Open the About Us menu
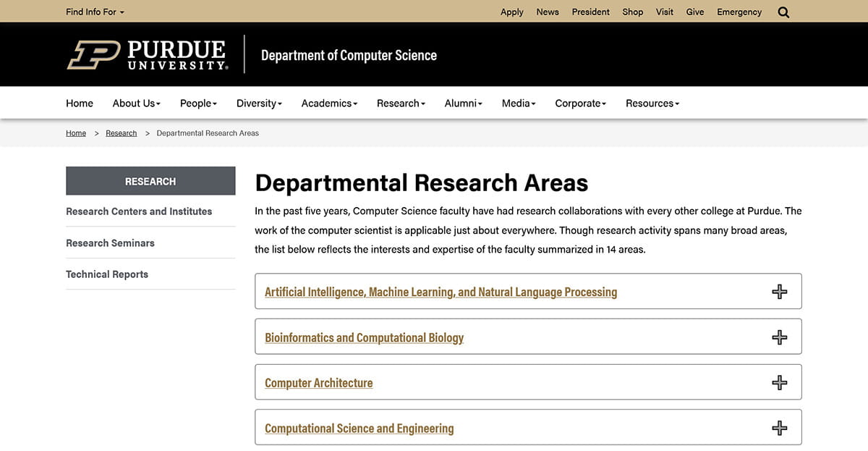This screenshot has width=868, height=451. 136,103
